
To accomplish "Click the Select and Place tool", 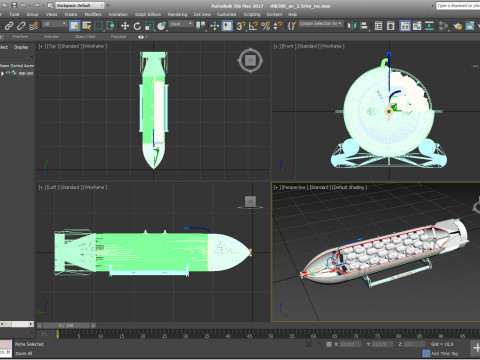I will tap(162, 26).
